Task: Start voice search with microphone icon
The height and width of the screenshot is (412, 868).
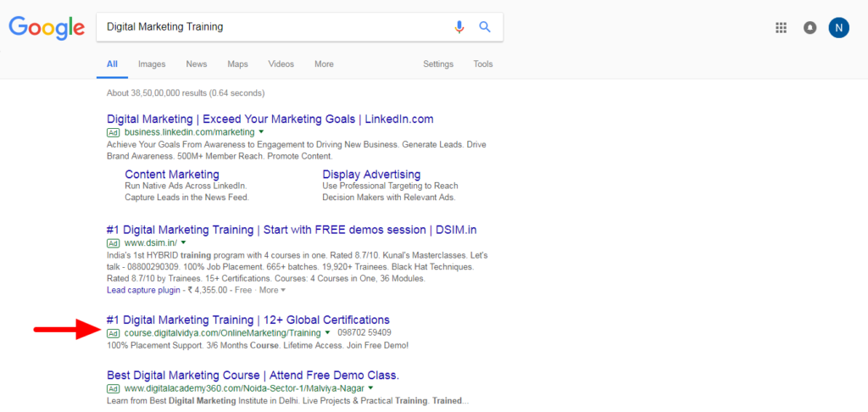Action: click(459, 26)
